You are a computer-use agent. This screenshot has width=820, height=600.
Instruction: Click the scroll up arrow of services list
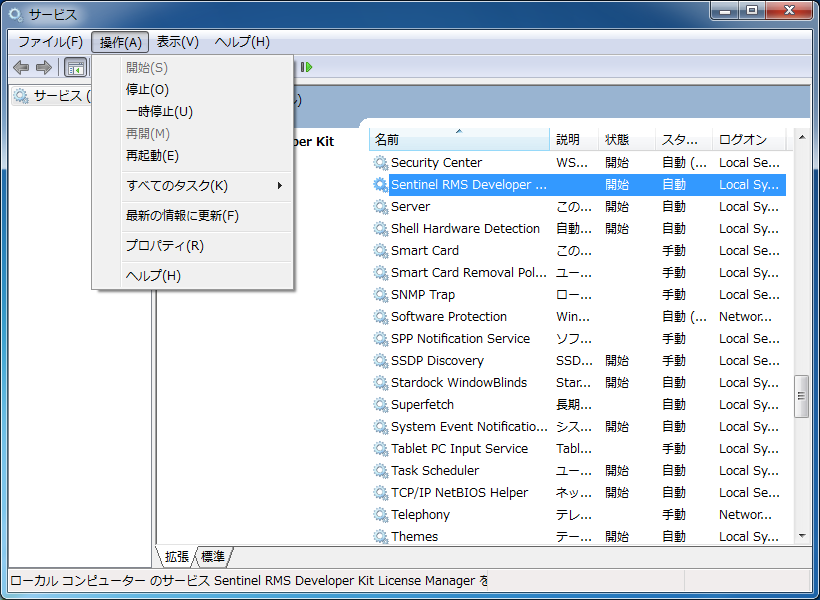[x=802, y=138]
